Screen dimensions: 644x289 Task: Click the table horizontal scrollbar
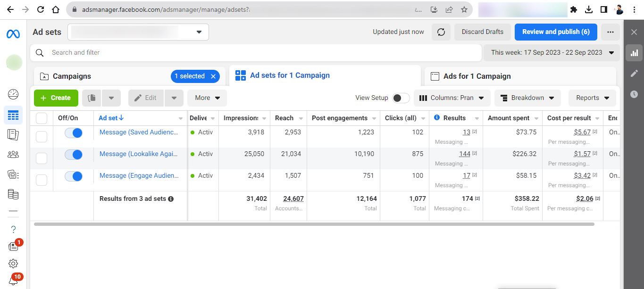pyautogui.click(x=314, y=224)
